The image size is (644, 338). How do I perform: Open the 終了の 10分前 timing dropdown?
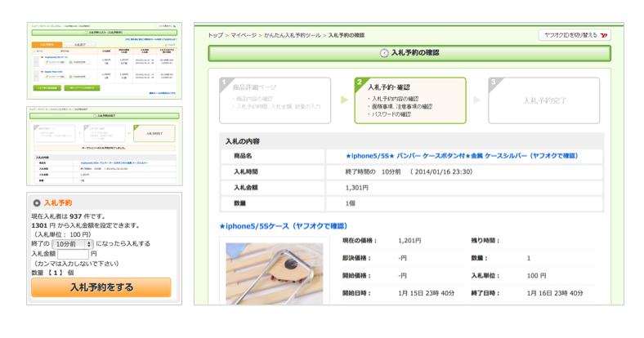point(73,244)
